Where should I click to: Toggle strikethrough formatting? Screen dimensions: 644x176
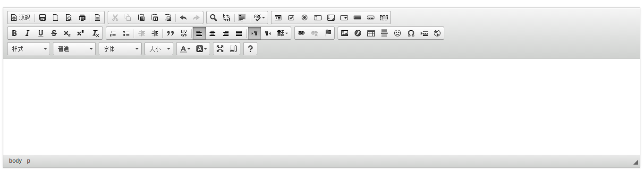pos(54,33)
